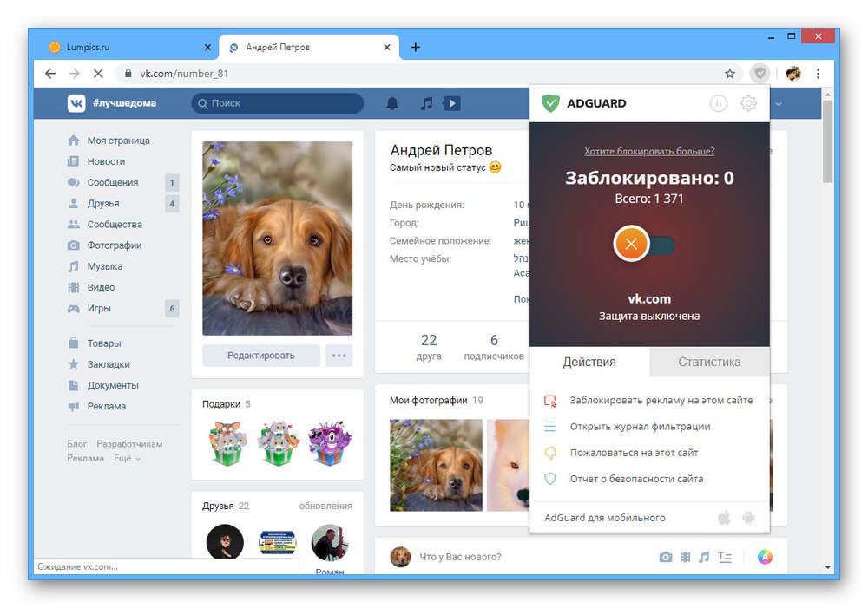868x608 pixels.
Task: Expand the Ещё footer menu
Action: [x=128, y=458]
